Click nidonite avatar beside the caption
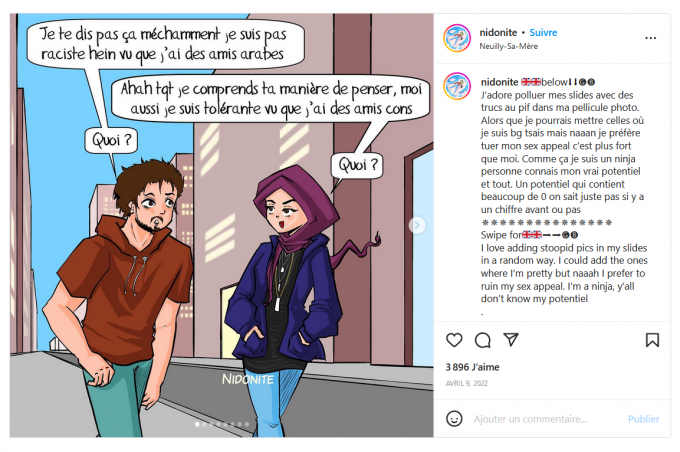Image resolution: width=680 pixels, height=452 pixels. tap(457, 86)
